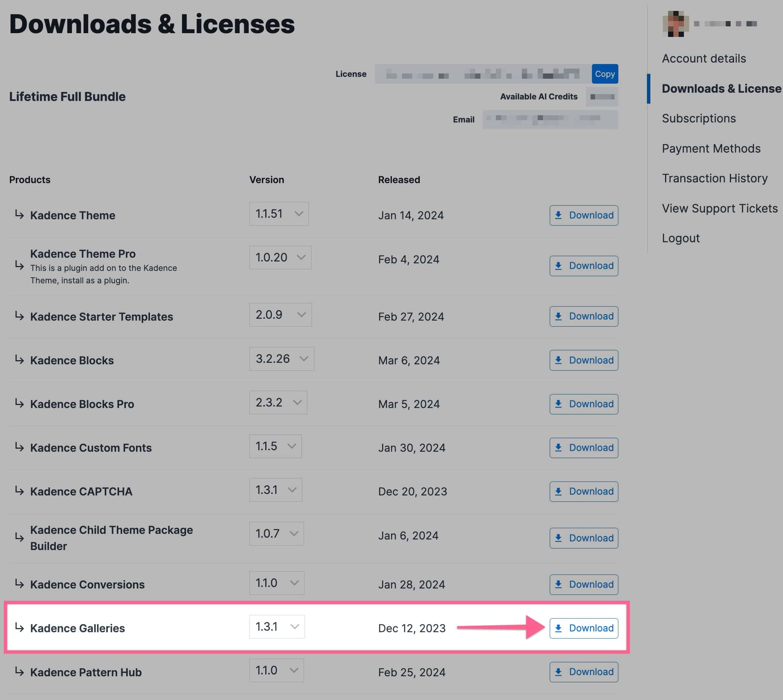Open the user avatar thumbnail
The width and height of the screenshot is (783, 700).
675,24
